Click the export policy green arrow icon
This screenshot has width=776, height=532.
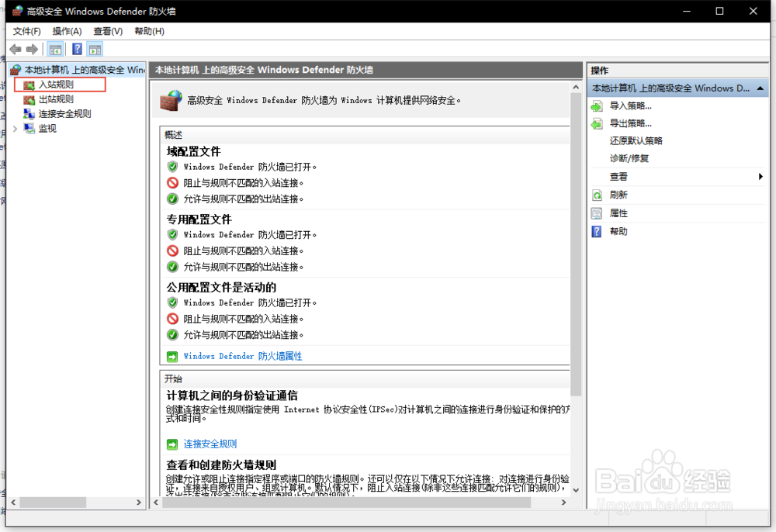tap(597, 123)
